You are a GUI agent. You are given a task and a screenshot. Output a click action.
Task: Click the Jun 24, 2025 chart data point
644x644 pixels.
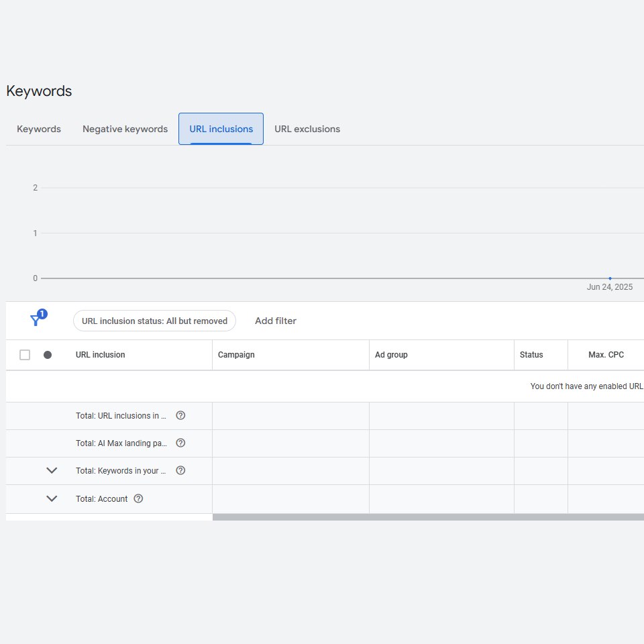point(610,278)
